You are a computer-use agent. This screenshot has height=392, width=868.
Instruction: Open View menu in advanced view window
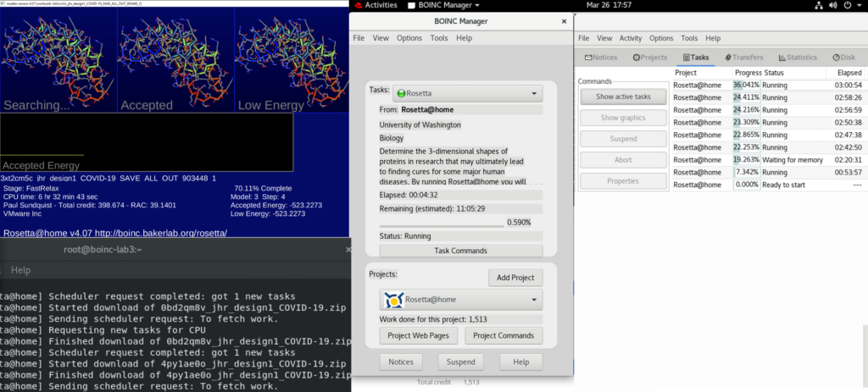[604, 38]
